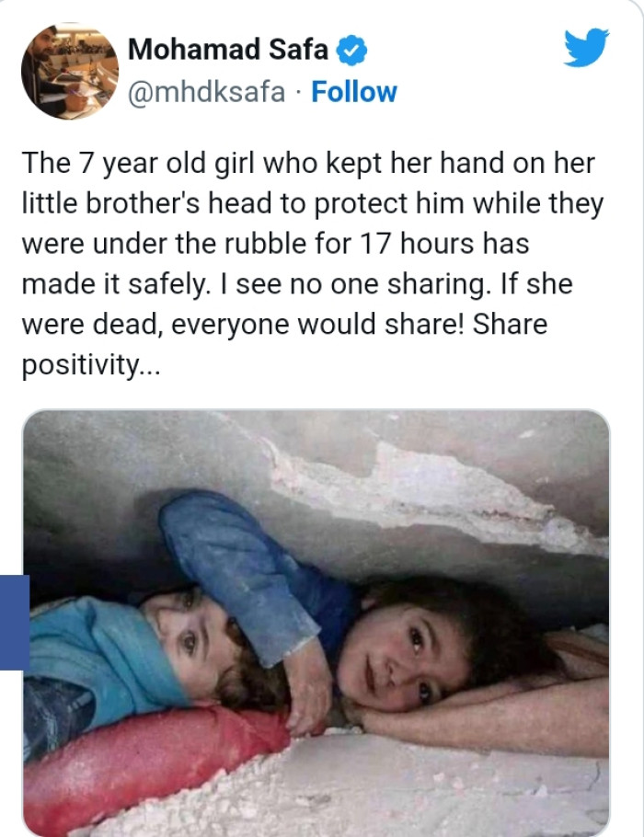Open the attached photo of two children
Viewport: 644px width, 837px height.
point(316,623)
